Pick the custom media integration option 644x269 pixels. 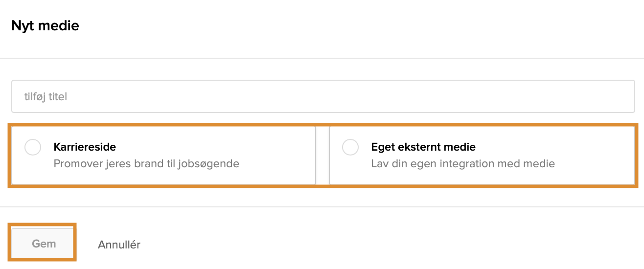[482, 156]
